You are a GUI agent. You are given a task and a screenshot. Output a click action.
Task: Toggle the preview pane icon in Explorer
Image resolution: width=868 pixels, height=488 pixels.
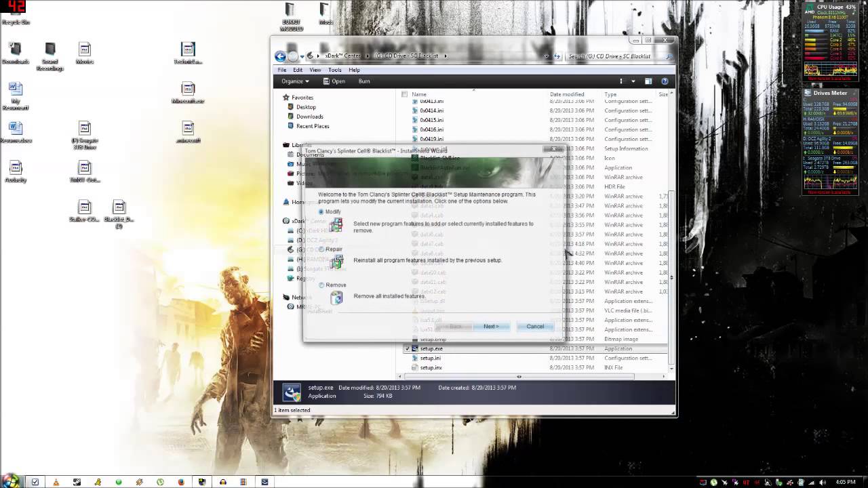pyautogui.click(x=648, y=81)
